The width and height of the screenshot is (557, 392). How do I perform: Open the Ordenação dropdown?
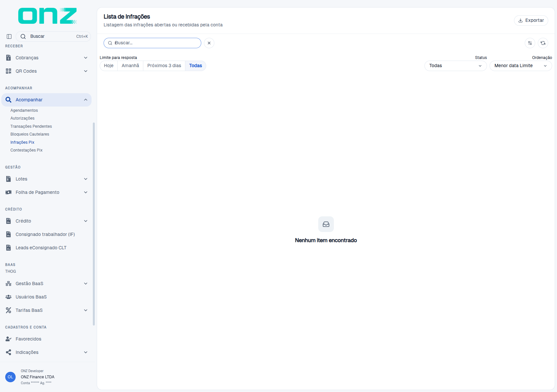(x=521, y=66)
